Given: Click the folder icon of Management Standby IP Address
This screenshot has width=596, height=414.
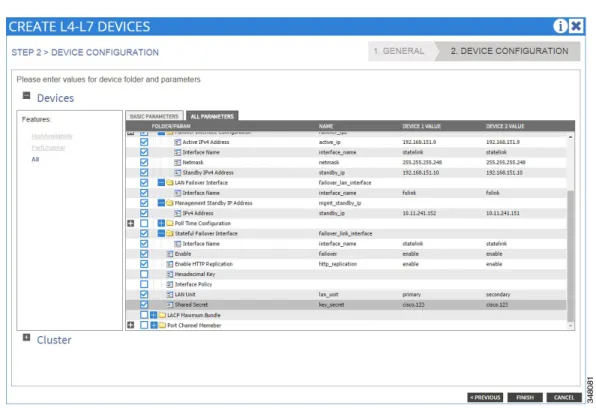Looking at the screenshot, I should point(170,203).
